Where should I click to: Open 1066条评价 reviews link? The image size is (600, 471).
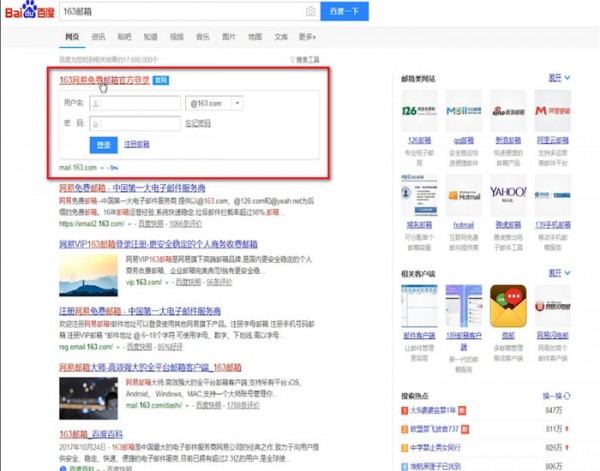[185, 224]
